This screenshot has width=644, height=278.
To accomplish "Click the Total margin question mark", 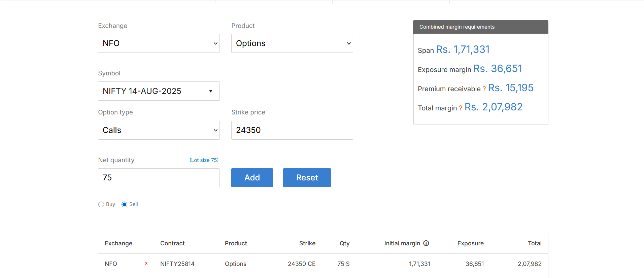I will [x=461, y=108].
